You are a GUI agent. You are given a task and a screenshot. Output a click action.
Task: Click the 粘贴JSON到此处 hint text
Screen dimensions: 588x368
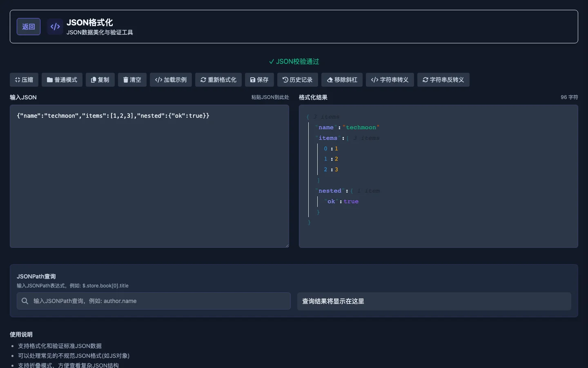270,97
